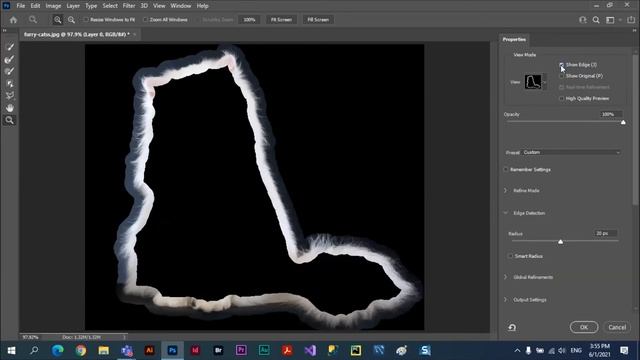Select the Refine Edge Brush tool
The width and height of the screenshot is (640, 360).
9,59
